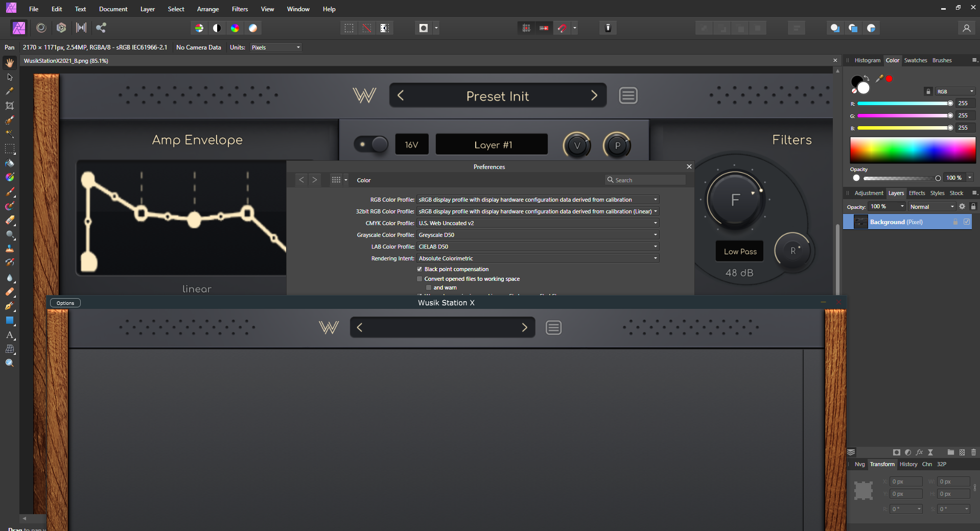Switch to the Liquify persona
This screenshot has height=531, width=980.
pos(41,28)
